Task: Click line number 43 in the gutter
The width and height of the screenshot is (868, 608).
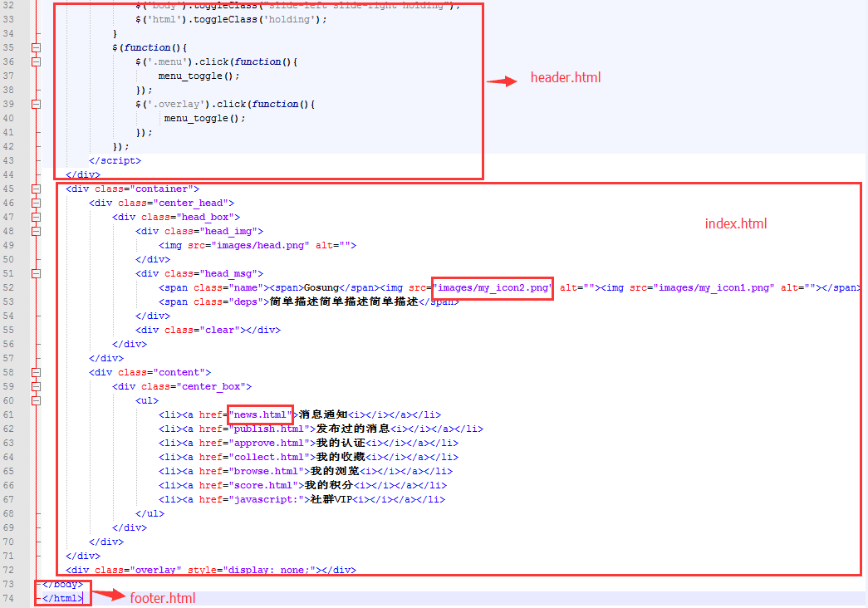Action: (x=8, y=160)
